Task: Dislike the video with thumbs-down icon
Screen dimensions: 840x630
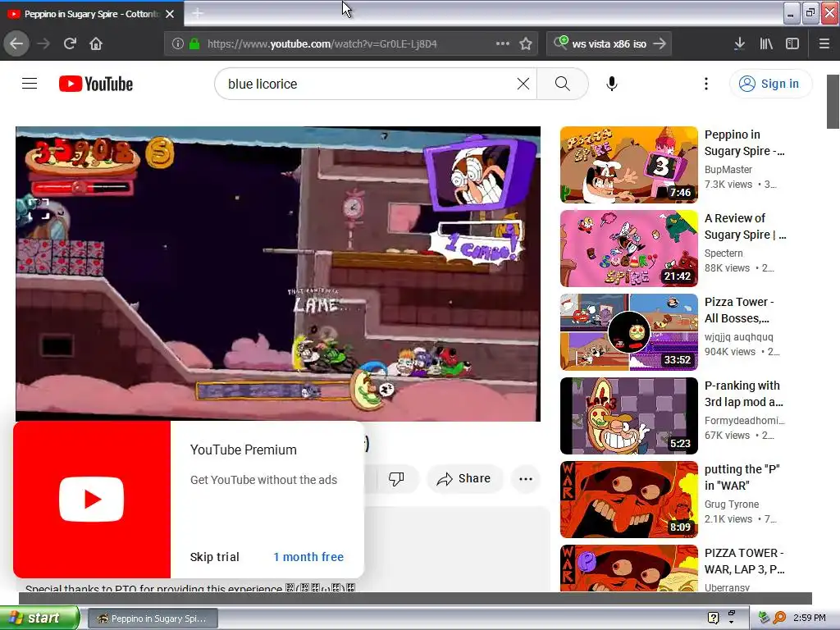Action: tap(396, 478)
